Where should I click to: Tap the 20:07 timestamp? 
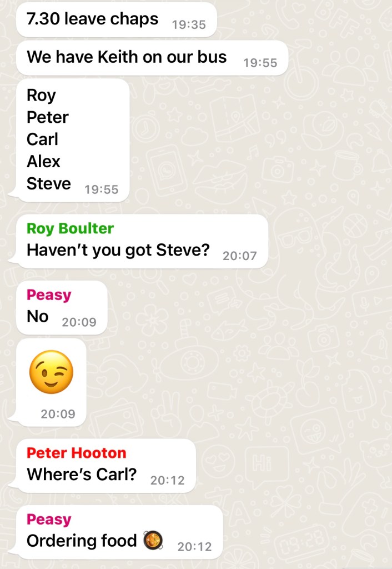[239, 256]
